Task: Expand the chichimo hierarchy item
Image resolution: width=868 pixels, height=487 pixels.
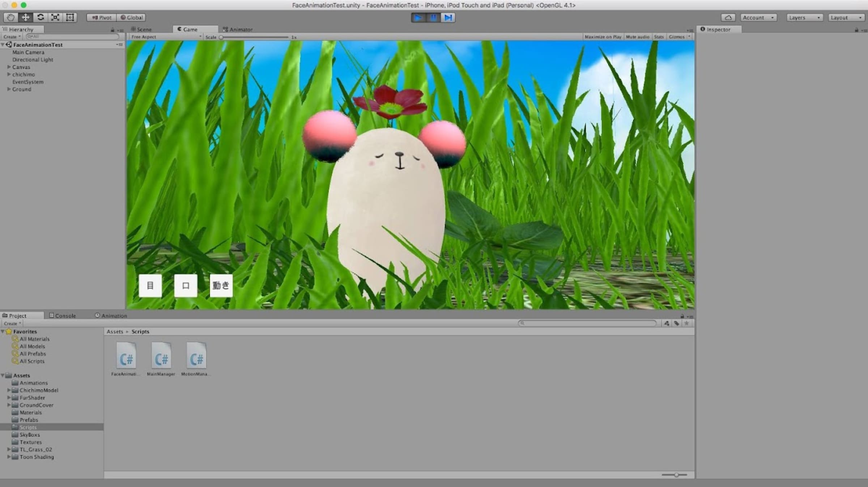Action: (x=9, y=75)
